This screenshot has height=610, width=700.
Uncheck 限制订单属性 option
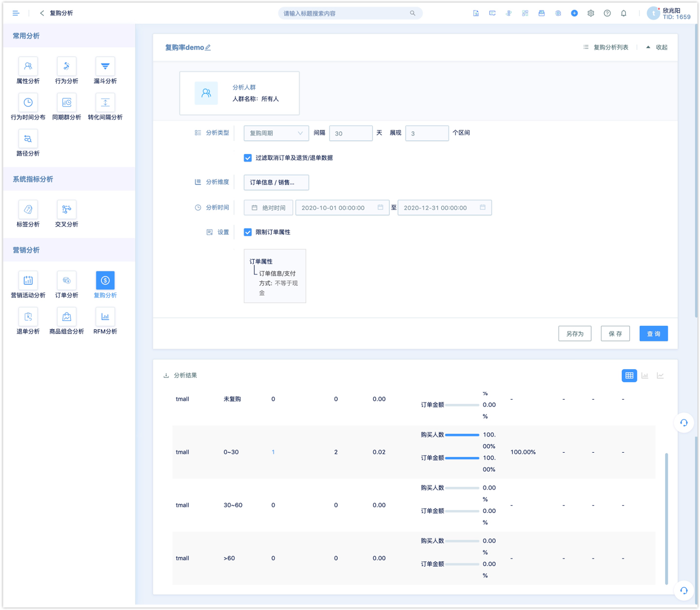click(248, 232)
